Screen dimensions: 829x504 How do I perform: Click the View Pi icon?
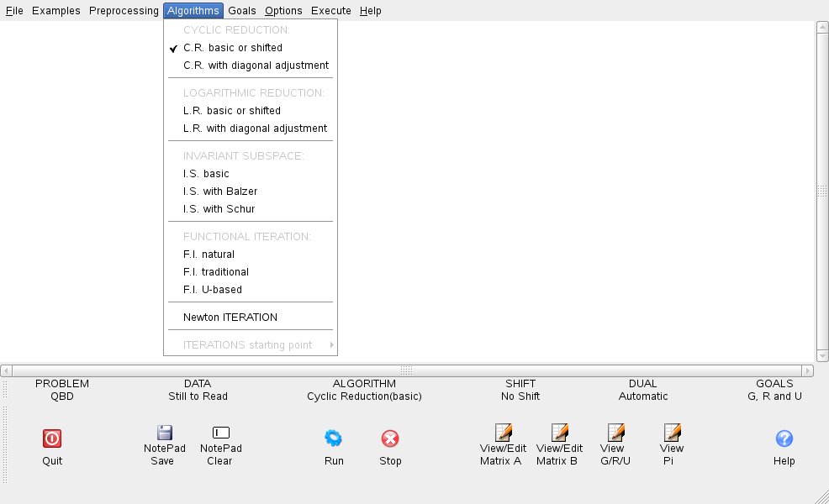(x=672, y=433)
